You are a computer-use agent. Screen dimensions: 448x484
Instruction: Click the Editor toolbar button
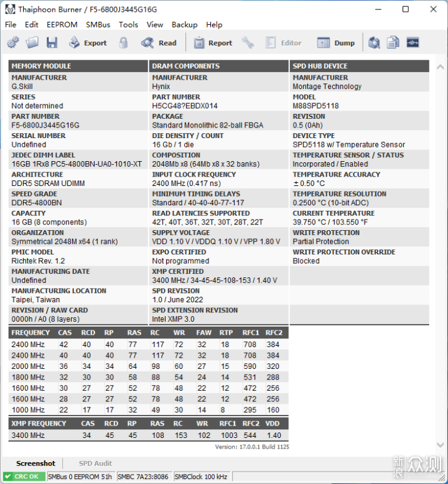[284, 42]
